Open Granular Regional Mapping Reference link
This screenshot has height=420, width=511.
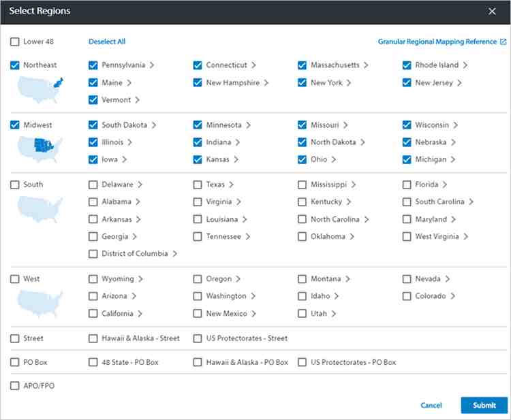point(437,42)
